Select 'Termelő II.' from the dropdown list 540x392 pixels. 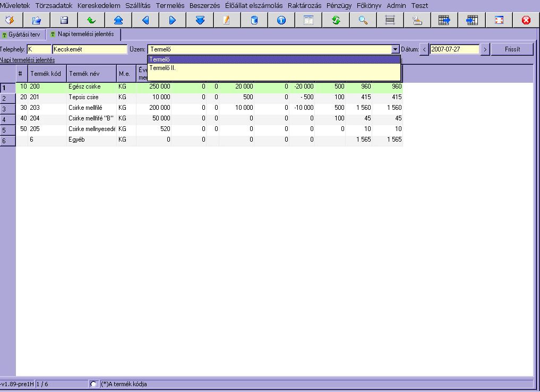click(273, 68)
